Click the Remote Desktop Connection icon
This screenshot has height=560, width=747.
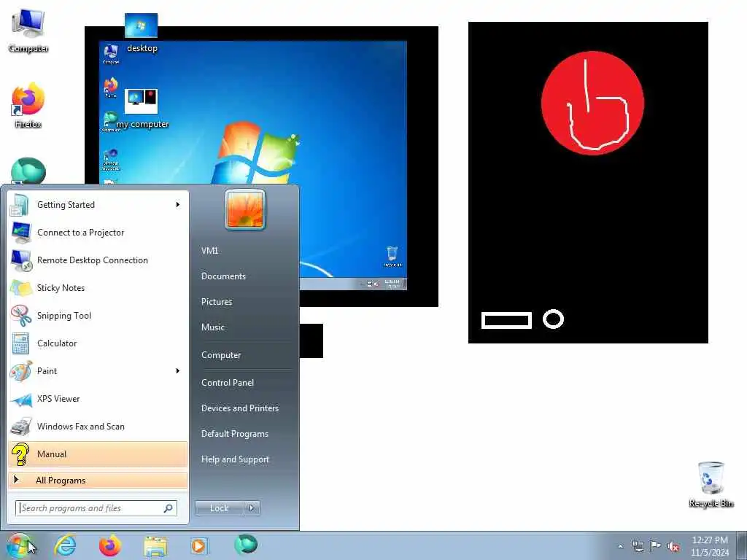pos(21,260)
